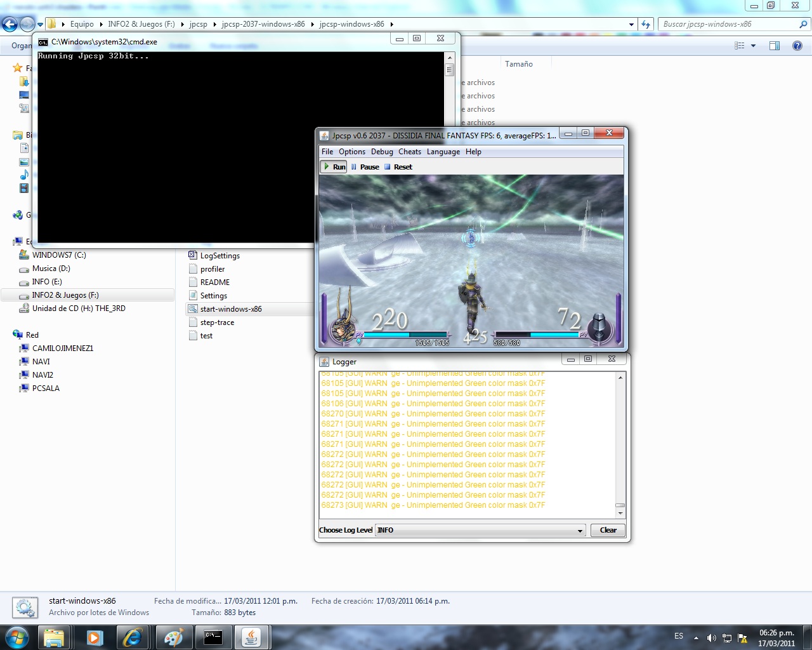812x650 pixels.
Task: Open Paint from the taskbar
Action: tap(173, 637)
